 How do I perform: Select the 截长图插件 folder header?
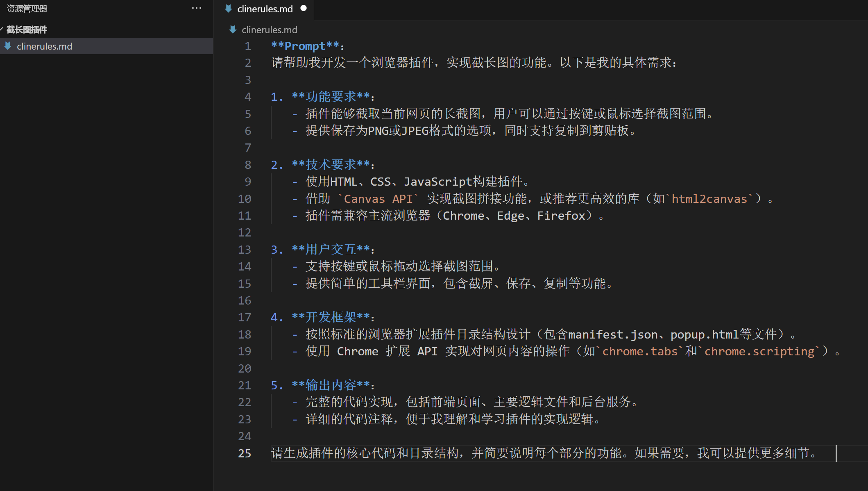point(27,30)
